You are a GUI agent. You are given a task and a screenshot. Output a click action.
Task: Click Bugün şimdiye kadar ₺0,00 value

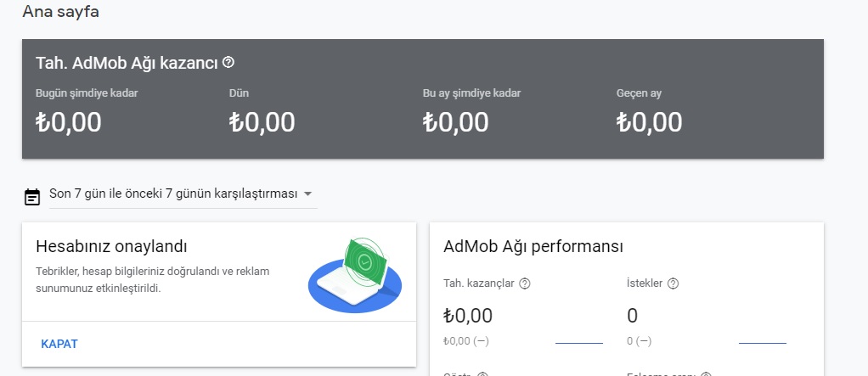(69, 122)
